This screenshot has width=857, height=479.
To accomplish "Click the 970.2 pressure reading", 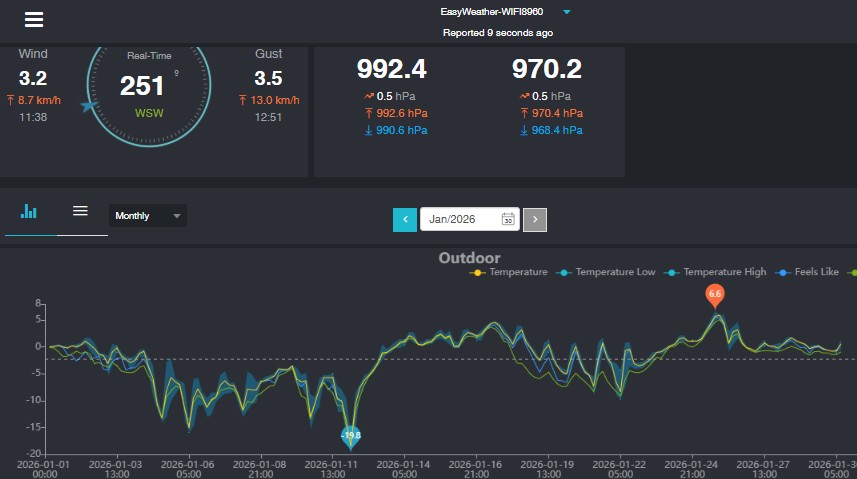I will (x=546, y=69).
